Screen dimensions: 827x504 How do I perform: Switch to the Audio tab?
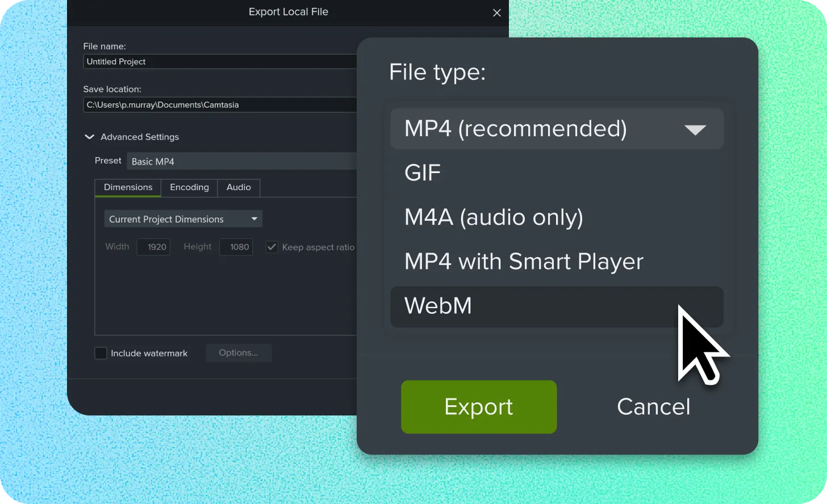click(239, 187)
